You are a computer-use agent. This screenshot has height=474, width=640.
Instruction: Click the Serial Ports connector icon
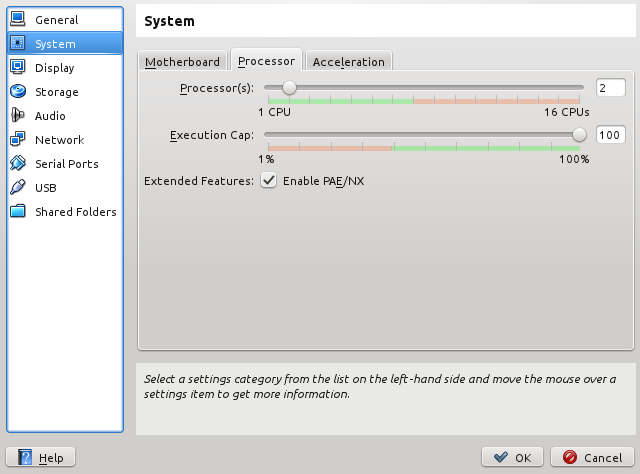[18, 164]
